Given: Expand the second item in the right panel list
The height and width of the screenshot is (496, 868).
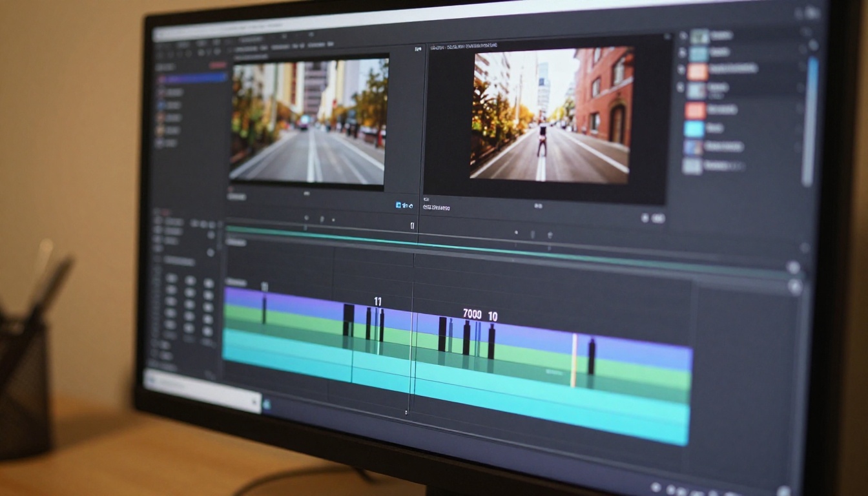Looking at the screenshot, I should click(x=682, y=52).
